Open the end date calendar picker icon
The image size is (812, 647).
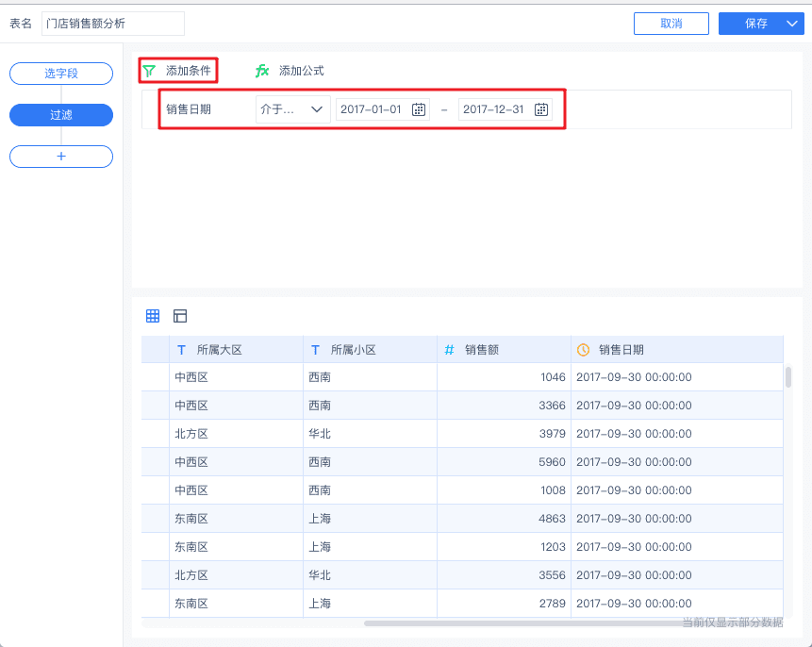click(x=541, y=109)
